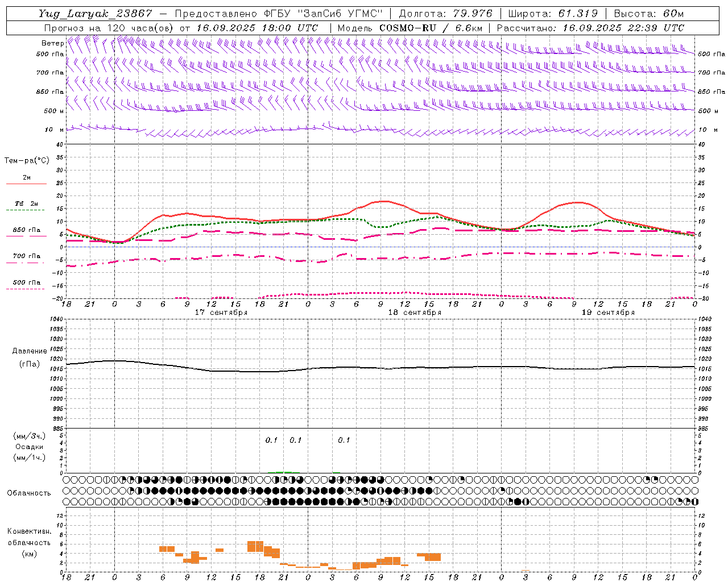Click the Долгота: 79.976 header field
The image size is (728, 582).
click(445, 14)
